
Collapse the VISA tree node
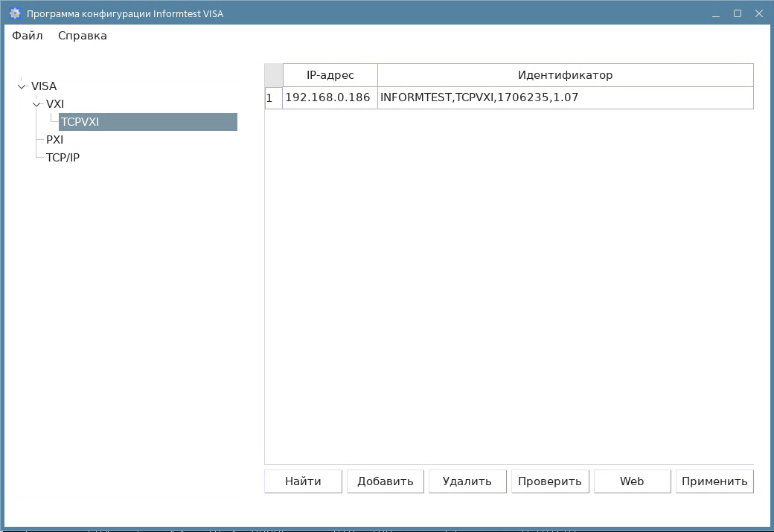pyautogui.click(x=22, y=86)
